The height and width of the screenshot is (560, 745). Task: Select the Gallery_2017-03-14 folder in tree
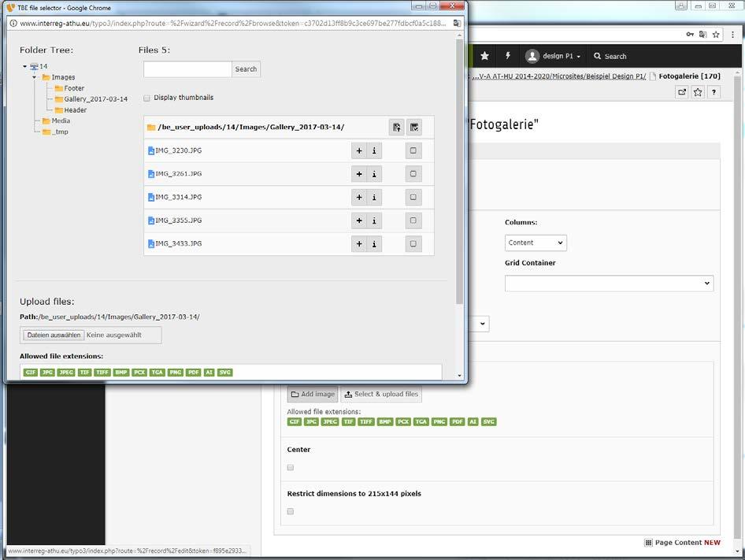pos(95,99)
